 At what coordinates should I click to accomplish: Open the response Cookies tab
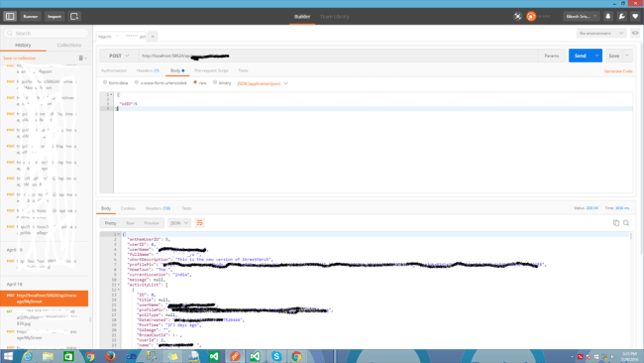[128, 208]
